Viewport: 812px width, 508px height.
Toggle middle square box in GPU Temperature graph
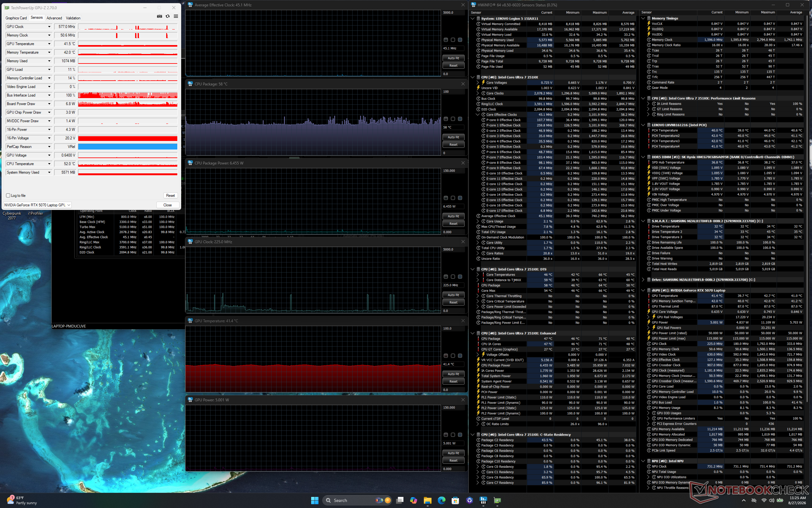[x=453, y=356]
